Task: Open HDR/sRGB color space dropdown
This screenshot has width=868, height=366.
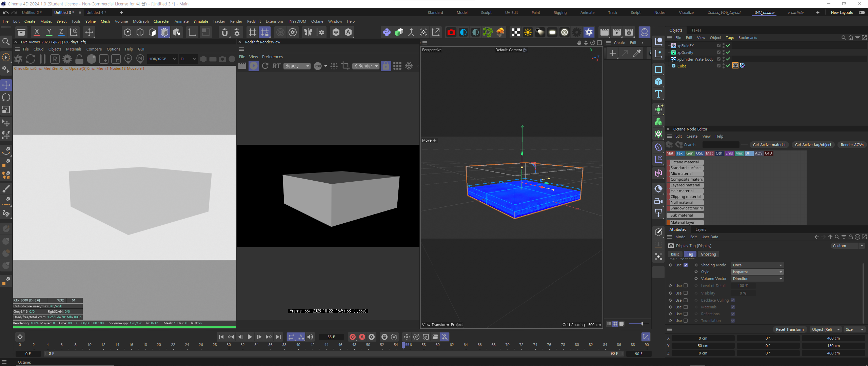Action: 162,59
